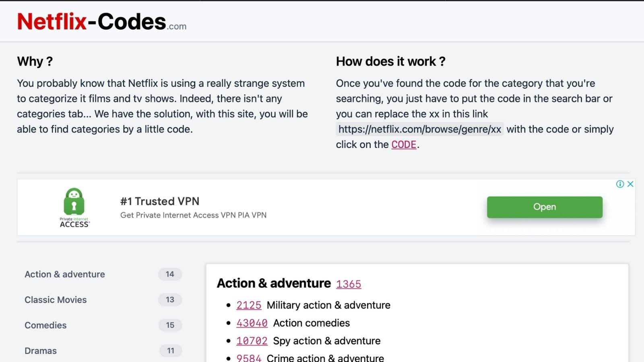Click the How does it work ? heading
Image resolution: width=644 pixels, height=362 pixels.
(x=391, y=62)
